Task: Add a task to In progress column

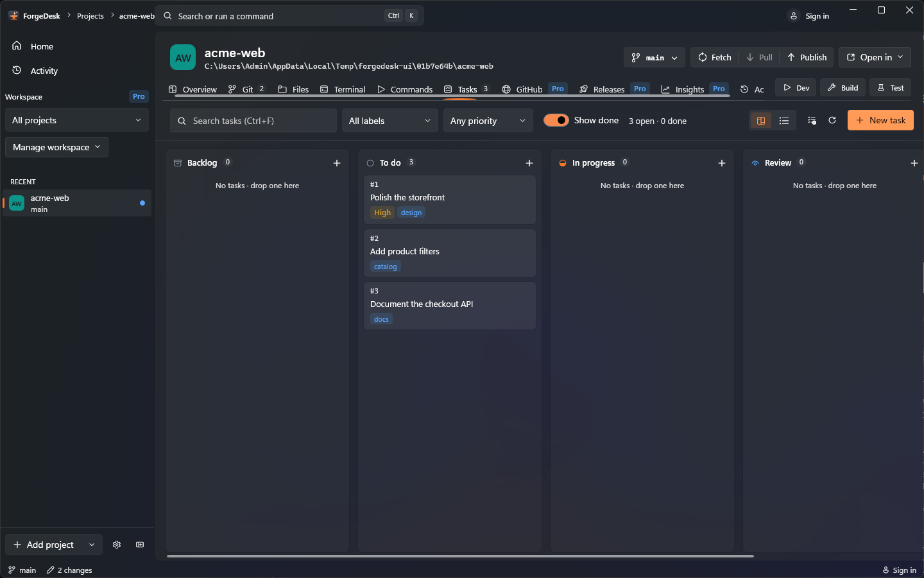Action: (x=722, y=163)
